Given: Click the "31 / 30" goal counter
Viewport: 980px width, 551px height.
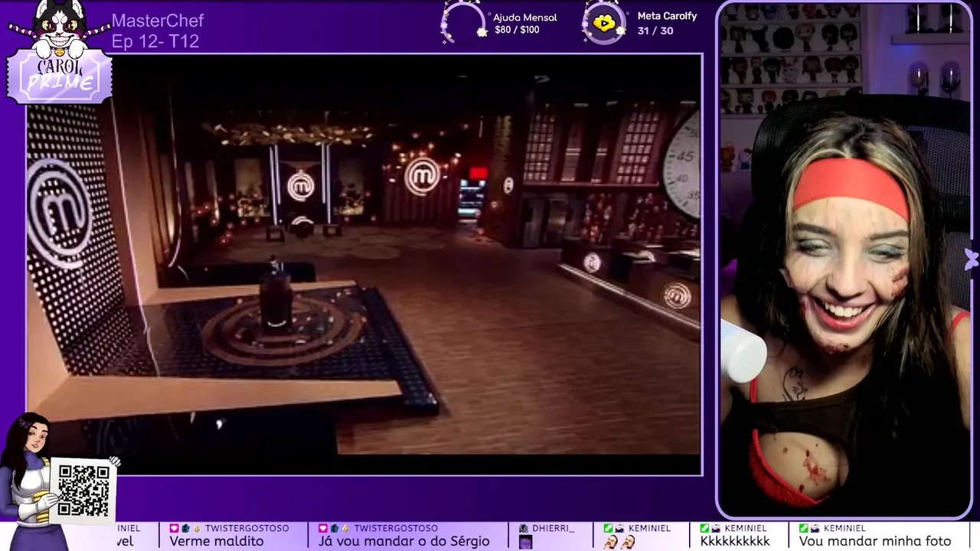Looking at the screenshot, I should [x=655, y=31].
